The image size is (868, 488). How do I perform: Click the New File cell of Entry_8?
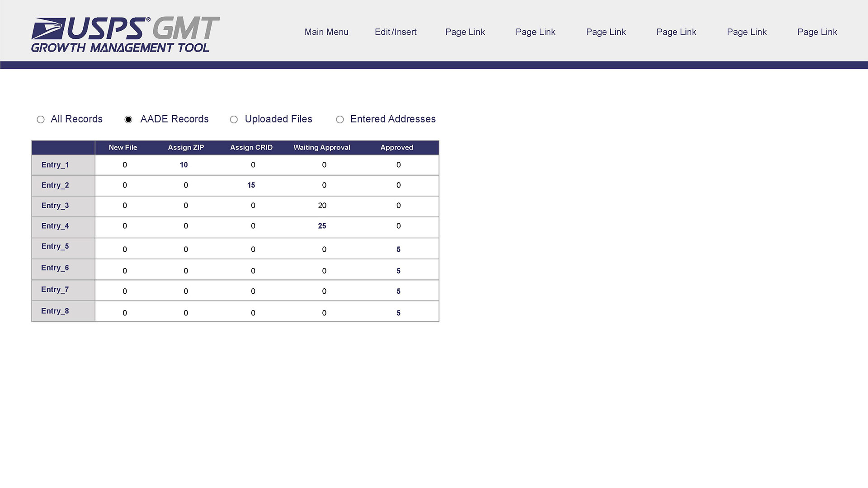click(x=125, y=313)
